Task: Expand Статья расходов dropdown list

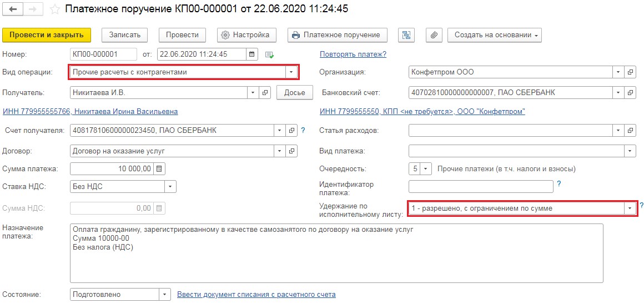Action: point(618,131)
